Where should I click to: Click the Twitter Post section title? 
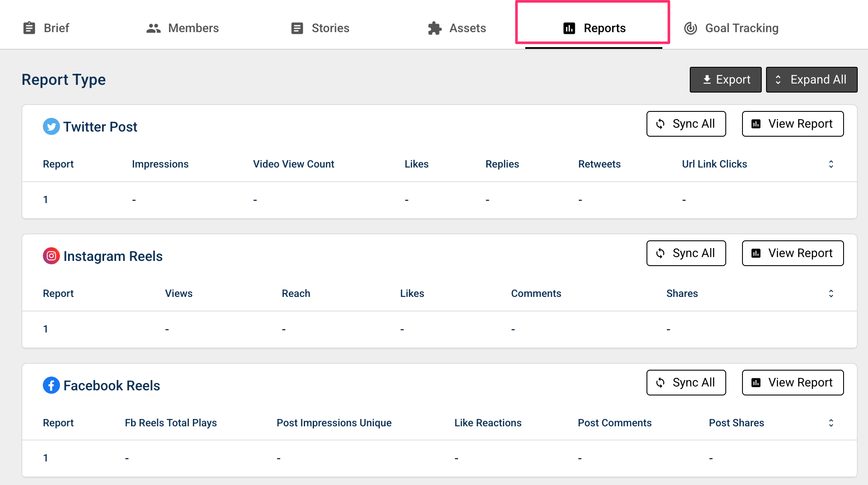click(x=100, y=127)
